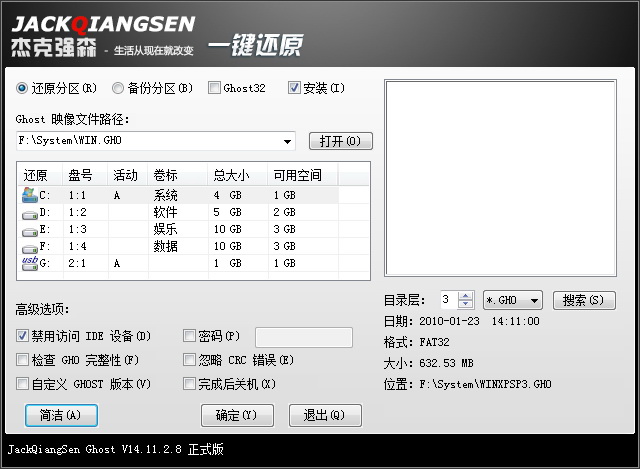This screenshot has width=640, height=469.
Task: Expand the Ghost image path dropdown
Action: [x=287, y=141]
